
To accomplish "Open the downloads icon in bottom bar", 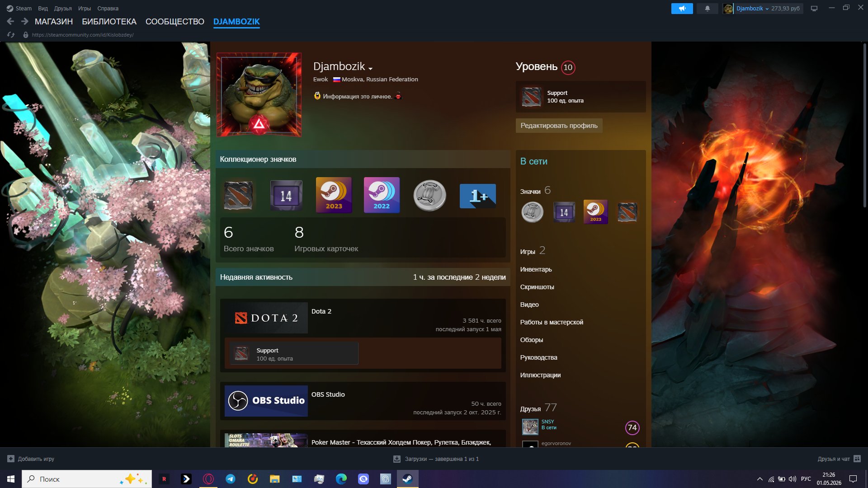I will 397,459.
